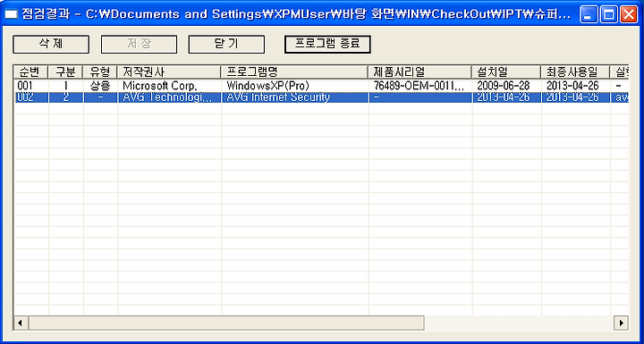Click the 상용 type cell

[x=100, y=86]
